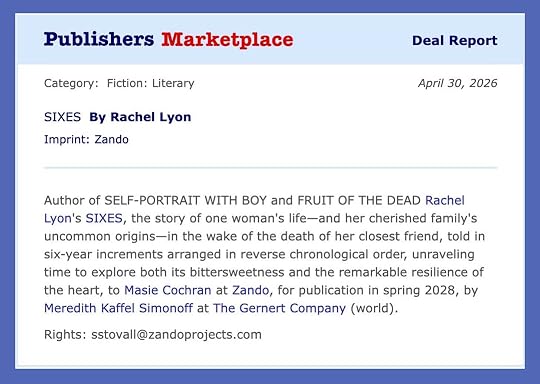
Task: Open the By Rachel Lyon author link
Action: 140,117
